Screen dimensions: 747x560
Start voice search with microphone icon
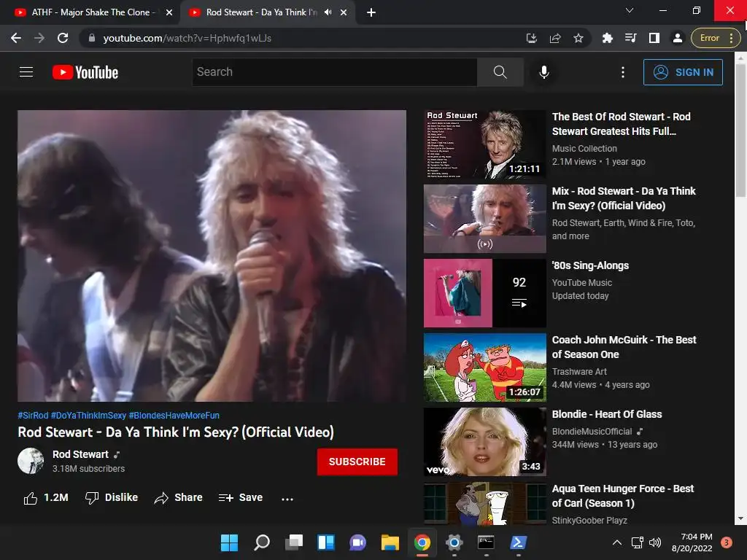point(544,72)
